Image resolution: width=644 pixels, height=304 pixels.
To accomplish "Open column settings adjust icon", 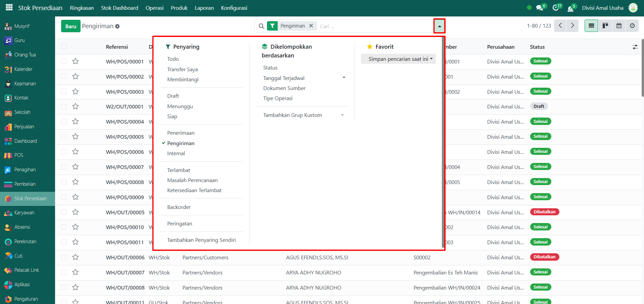I will click(x=635, y=47).
